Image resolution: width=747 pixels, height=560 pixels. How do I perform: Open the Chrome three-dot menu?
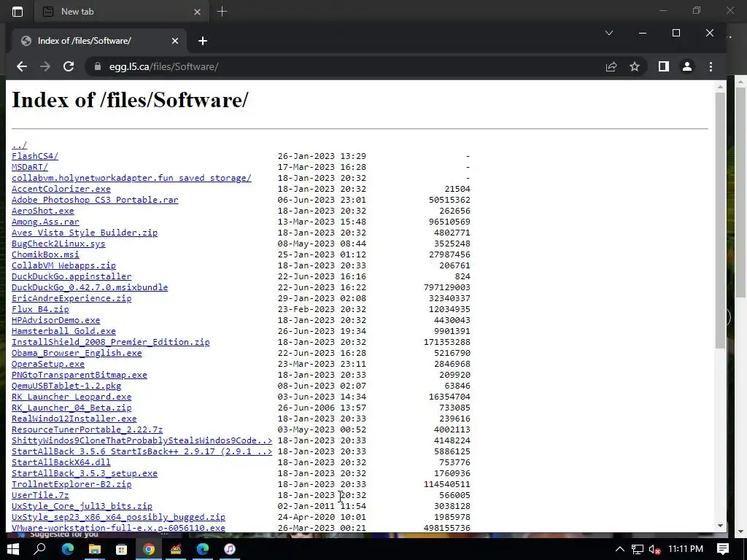pyautogui.click(x=711, y=66)
